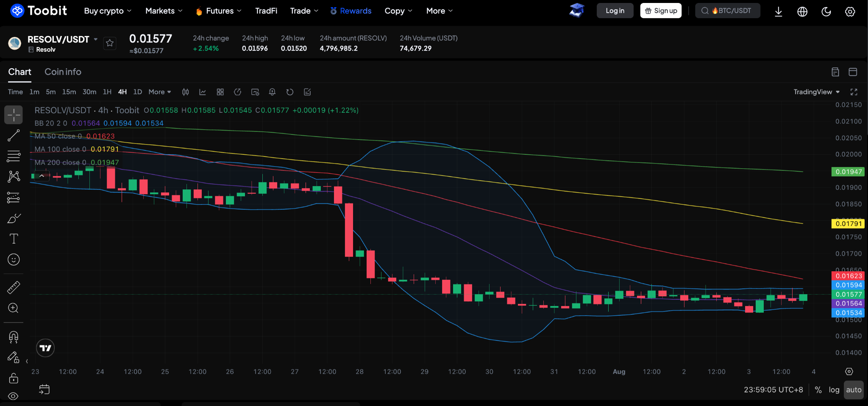Select the text annotation tool

click(x=14, y=239)
